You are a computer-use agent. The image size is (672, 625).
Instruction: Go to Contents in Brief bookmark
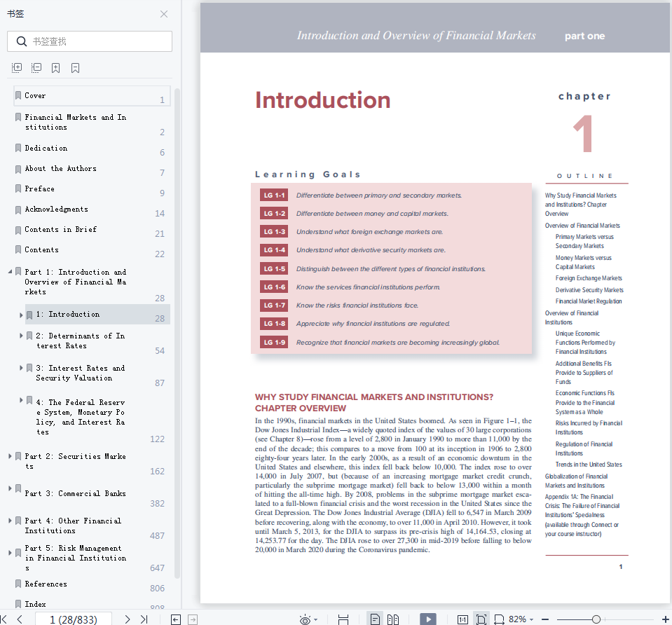pyautogui.click(x=60, y=229)
